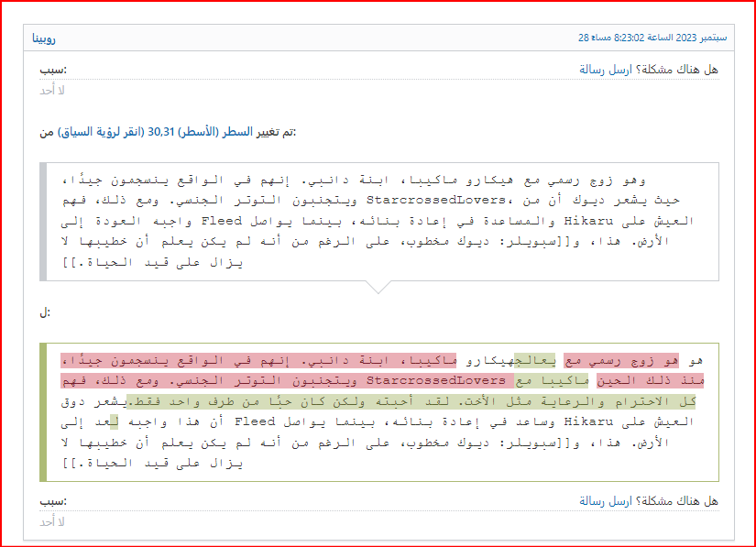Click the grey left border of original block

click(43, 222)
